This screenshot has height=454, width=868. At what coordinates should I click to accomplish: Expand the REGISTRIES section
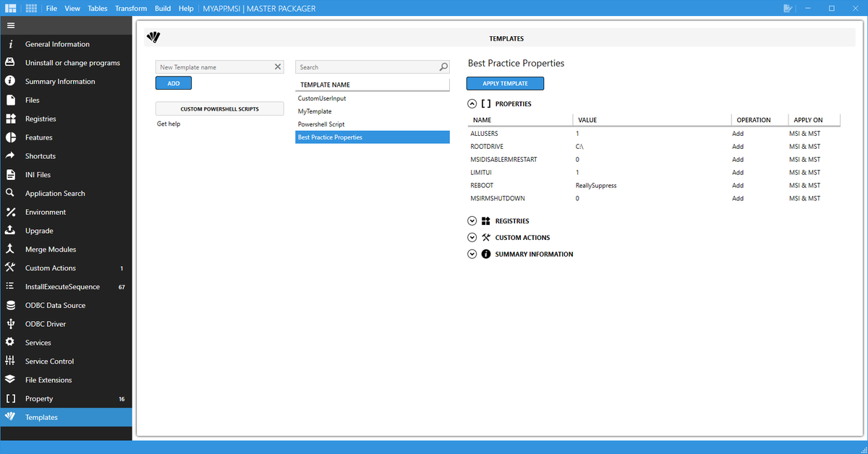pos(472,220)
